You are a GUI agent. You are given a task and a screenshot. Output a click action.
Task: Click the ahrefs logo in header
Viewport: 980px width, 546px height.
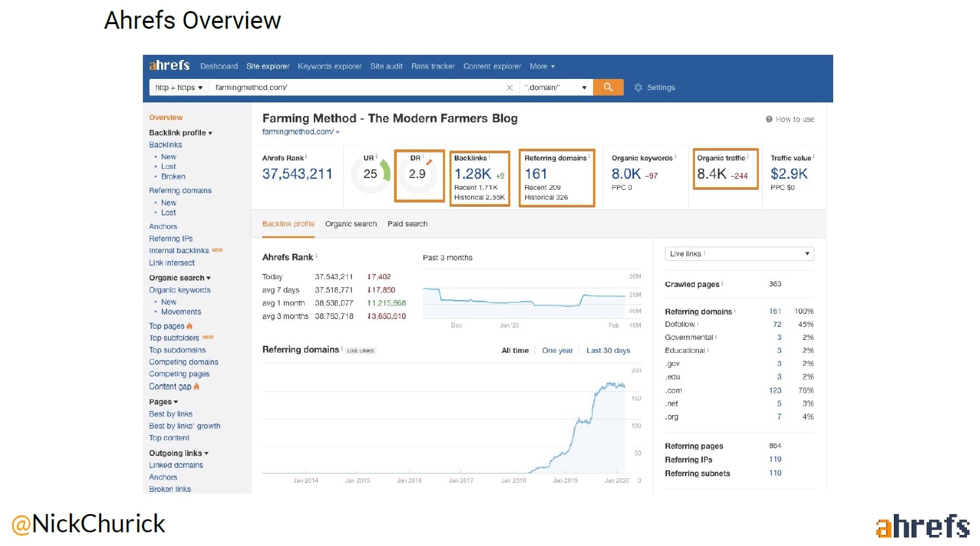(169, 66)
